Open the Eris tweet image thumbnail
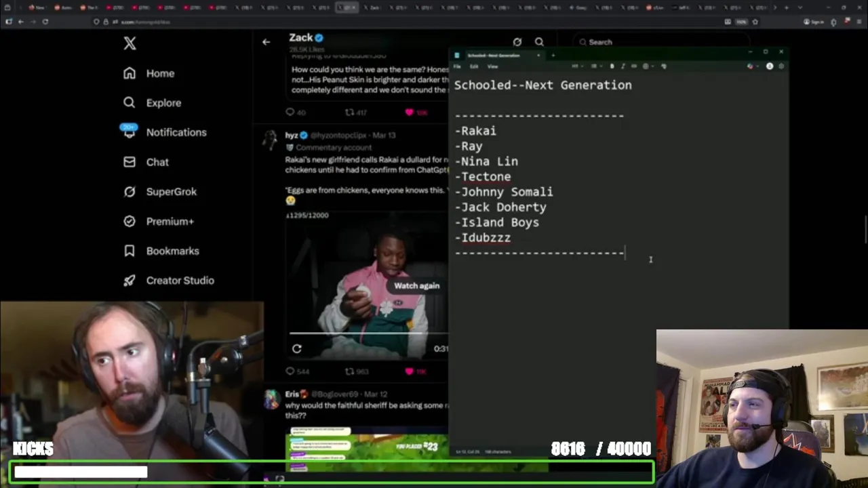 [366, 449]
